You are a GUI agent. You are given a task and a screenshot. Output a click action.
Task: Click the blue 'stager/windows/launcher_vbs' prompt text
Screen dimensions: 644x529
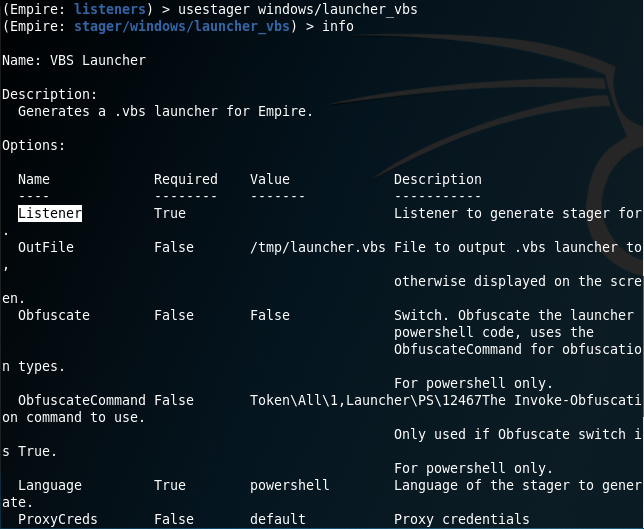pos(182,26)
